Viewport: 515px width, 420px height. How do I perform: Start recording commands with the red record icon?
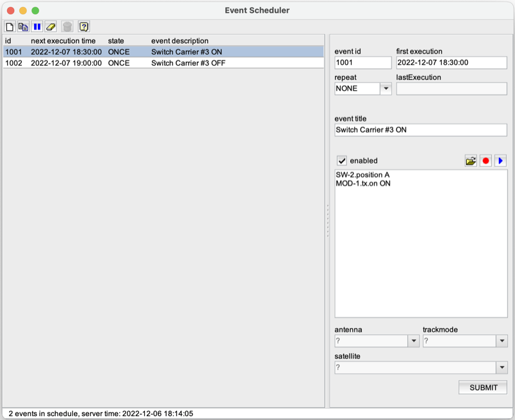pyautogui.click(x=487, y=160)
